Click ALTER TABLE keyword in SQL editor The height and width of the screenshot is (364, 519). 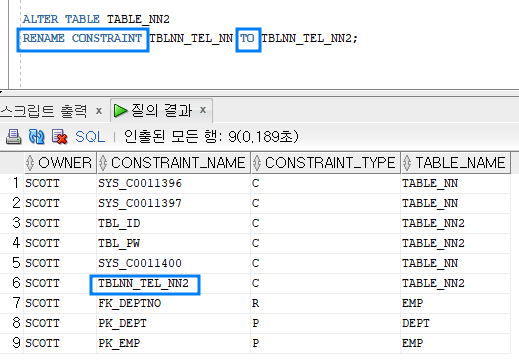[x=61, y=19]
